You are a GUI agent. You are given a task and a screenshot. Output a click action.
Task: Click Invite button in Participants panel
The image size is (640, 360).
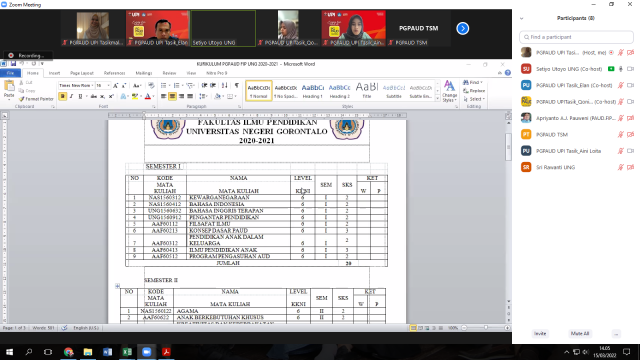(540, 333)
